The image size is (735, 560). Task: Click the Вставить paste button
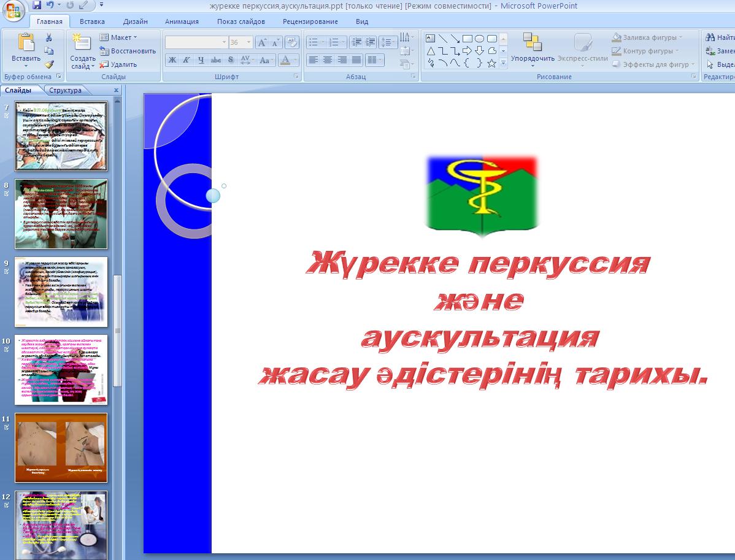tap(26, 50)
